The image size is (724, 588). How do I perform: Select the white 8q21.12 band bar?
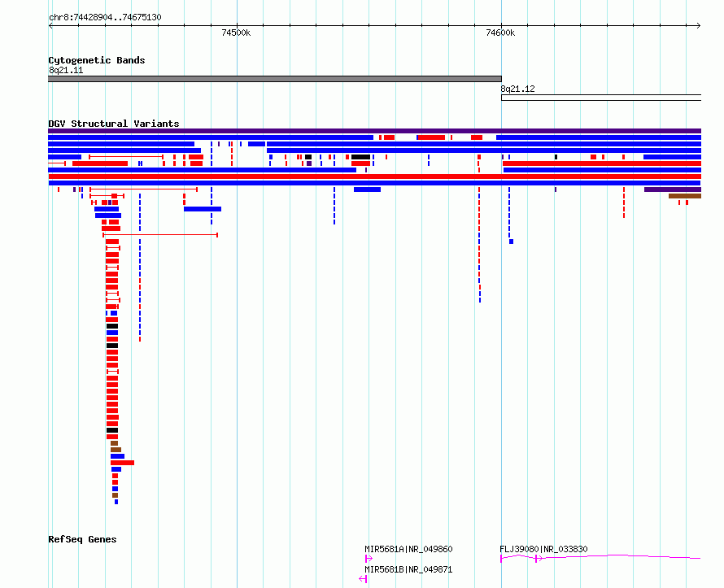(601, 98)
